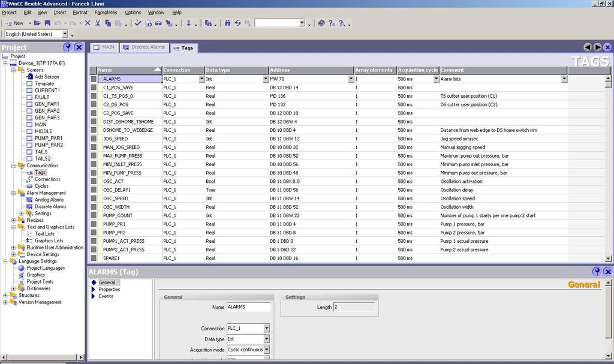Open a project with the folder toolbar icon

coord(37,23)
